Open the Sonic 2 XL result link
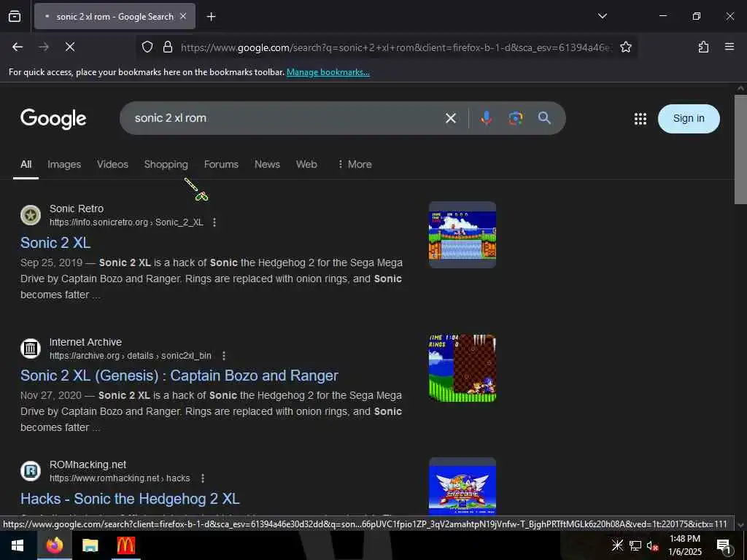Screen dimensions: 747x560 (x=55, y=243)
